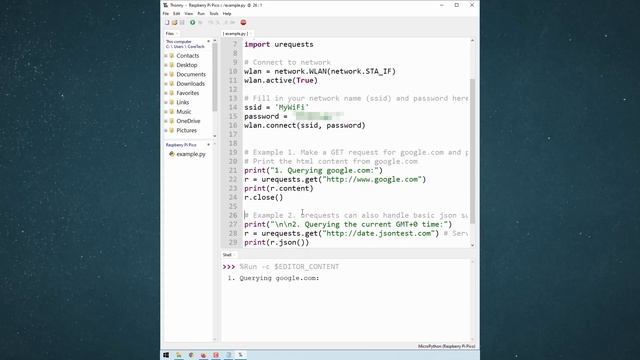640x360 pixels.
Task: Click the editor scrollbar down arrow
Action: tap(473, 245)
